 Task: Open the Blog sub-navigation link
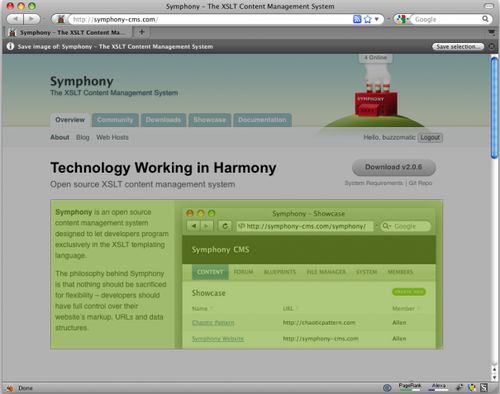[83, 137]
